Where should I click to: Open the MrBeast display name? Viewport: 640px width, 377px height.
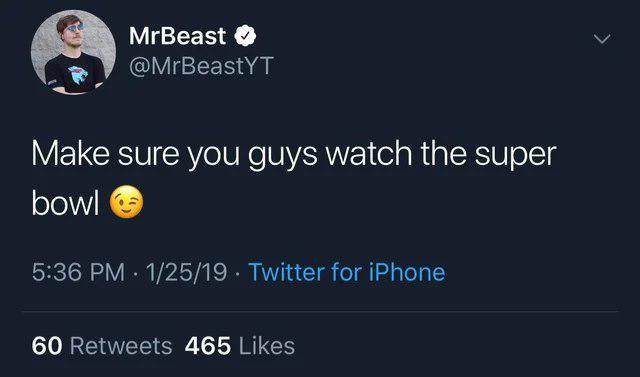[x=177, y=36]
